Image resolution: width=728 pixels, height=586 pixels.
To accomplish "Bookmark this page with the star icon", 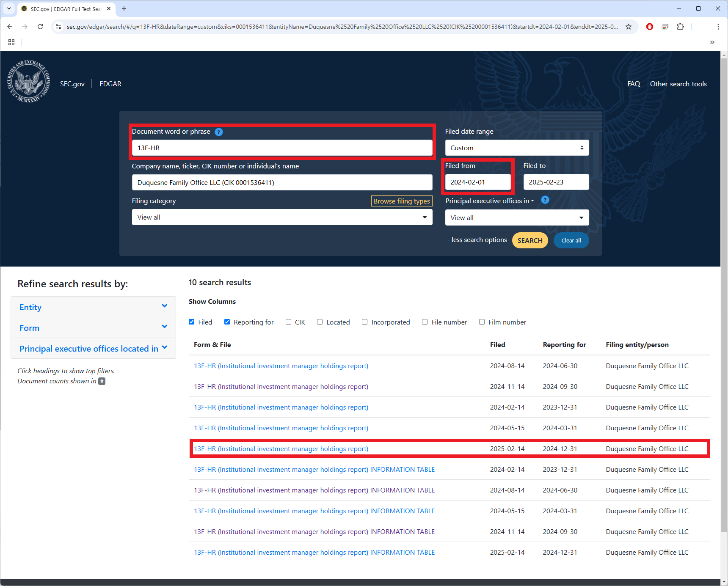I will pos(629,27).
